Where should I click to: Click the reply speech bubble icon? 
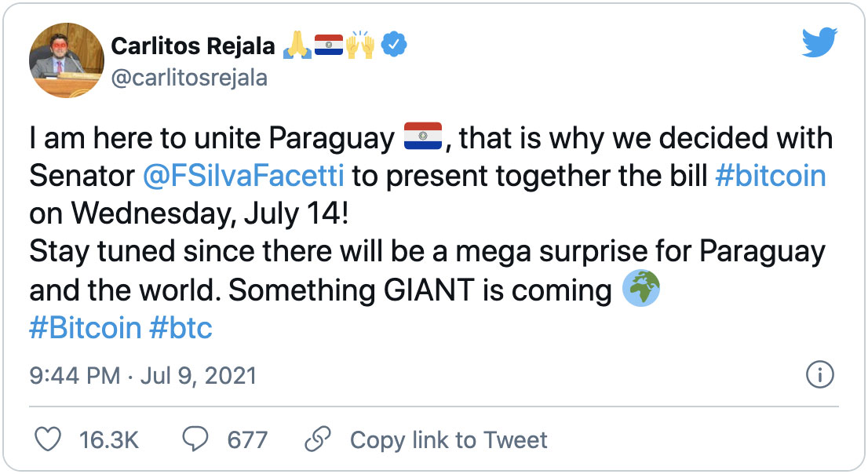pyautogui.click(x=195, y=439)
